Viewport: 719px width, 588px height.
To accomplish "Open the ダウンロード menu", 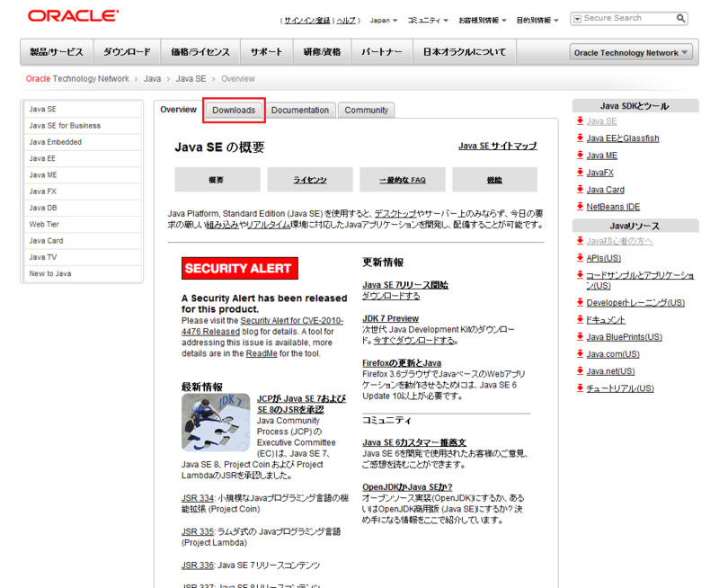I will point(127,52).
